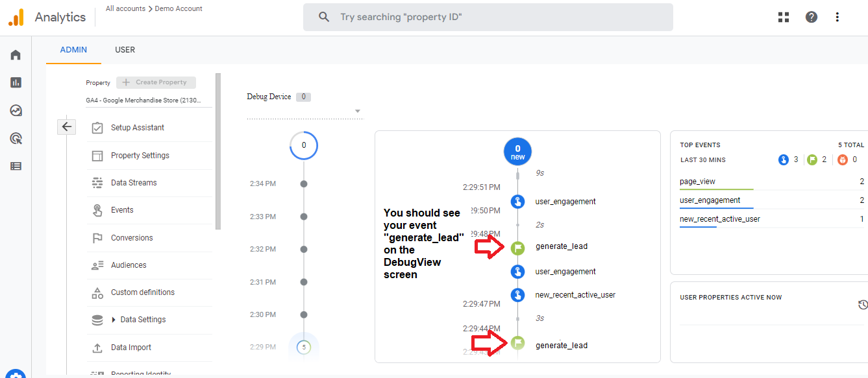868x378 pixels.
Task: Switch to the USER tab
Action: pos(125,50)
